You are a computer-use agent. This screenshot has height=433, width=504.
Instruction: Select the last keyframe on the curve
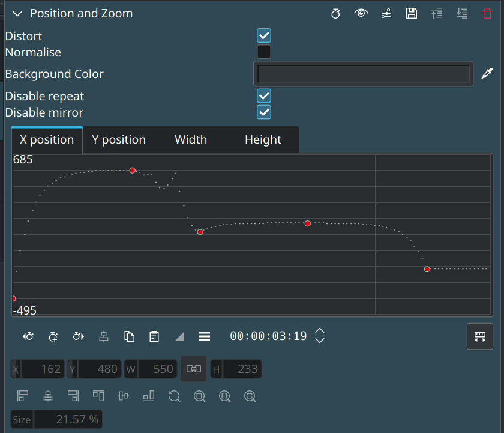coord(427,269)
